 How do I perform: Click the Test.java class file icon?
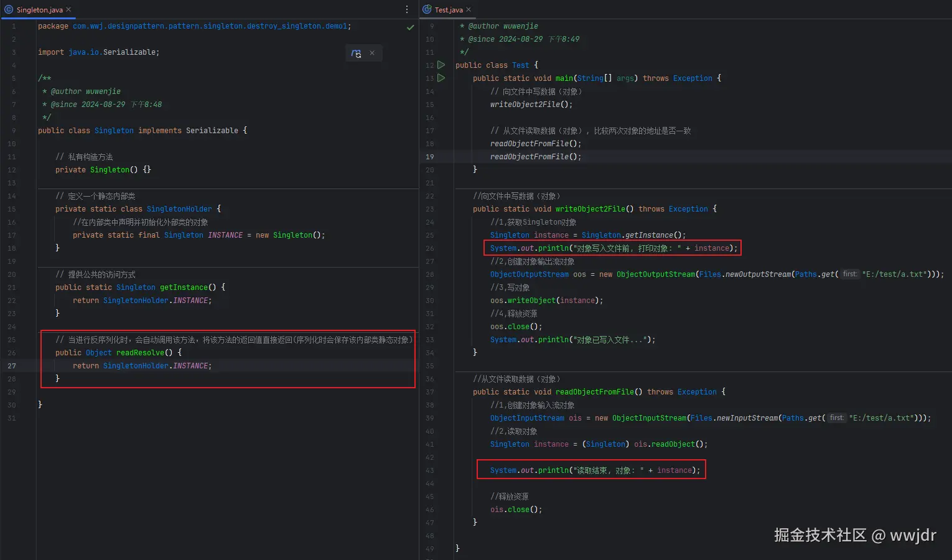(427, 9)
